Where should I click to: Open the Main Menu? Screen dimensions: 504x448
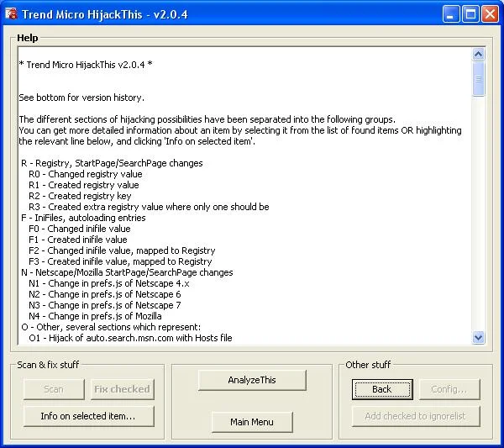tap(252, 422)
